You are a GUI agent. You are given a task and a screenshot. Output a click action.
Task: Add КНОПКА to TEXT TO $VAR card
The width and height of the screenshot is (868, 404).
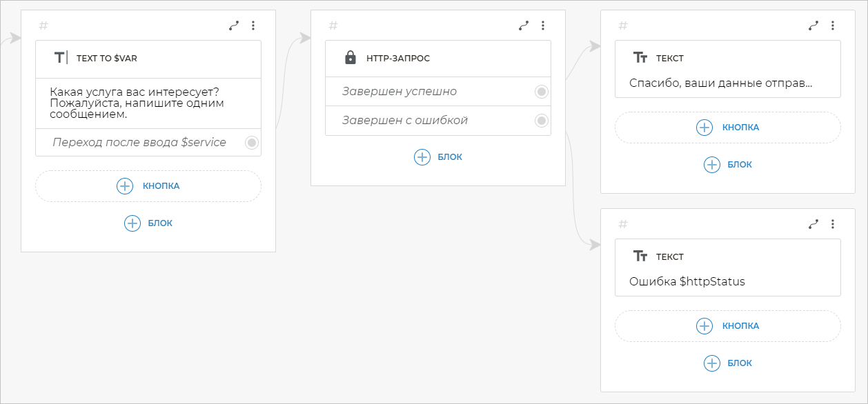[x=148, y=186]
